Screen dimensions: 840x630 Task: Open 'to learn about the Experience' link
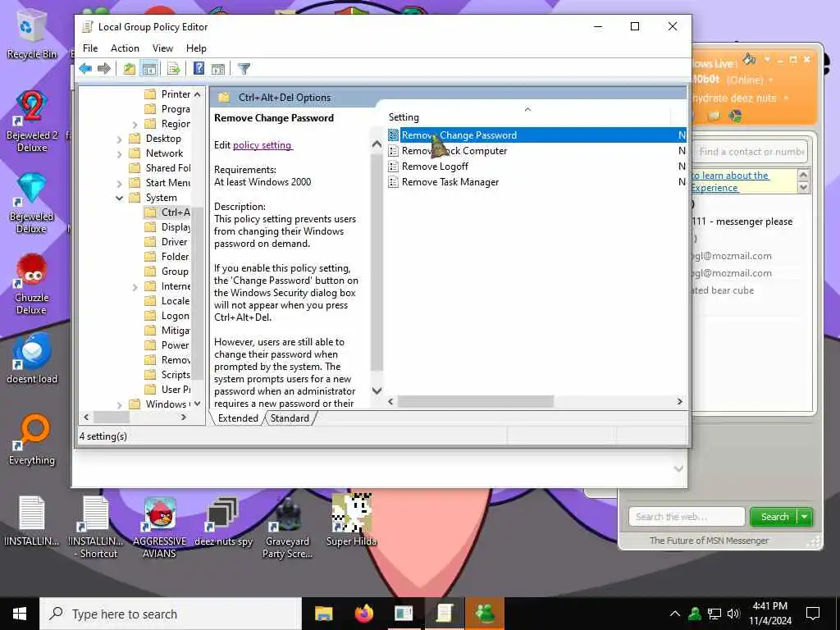[x=729, y=181]
